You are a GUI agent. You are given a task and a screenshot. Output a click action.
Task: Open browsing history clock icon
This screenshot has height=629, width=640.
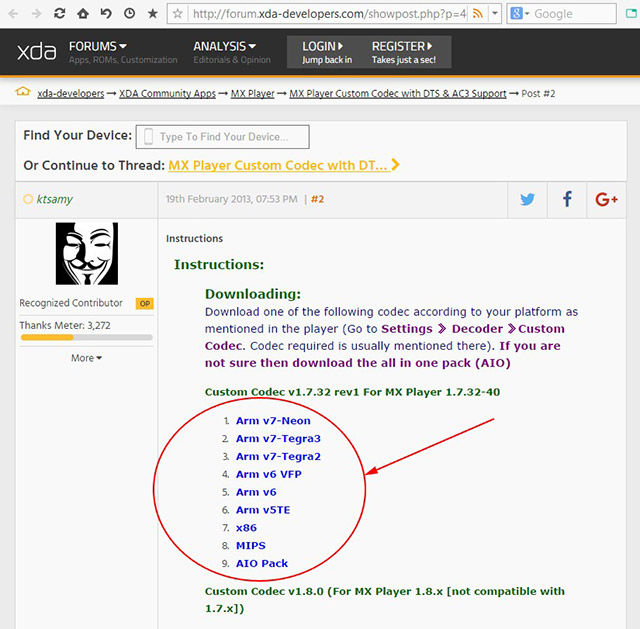(x=129, y=14)
